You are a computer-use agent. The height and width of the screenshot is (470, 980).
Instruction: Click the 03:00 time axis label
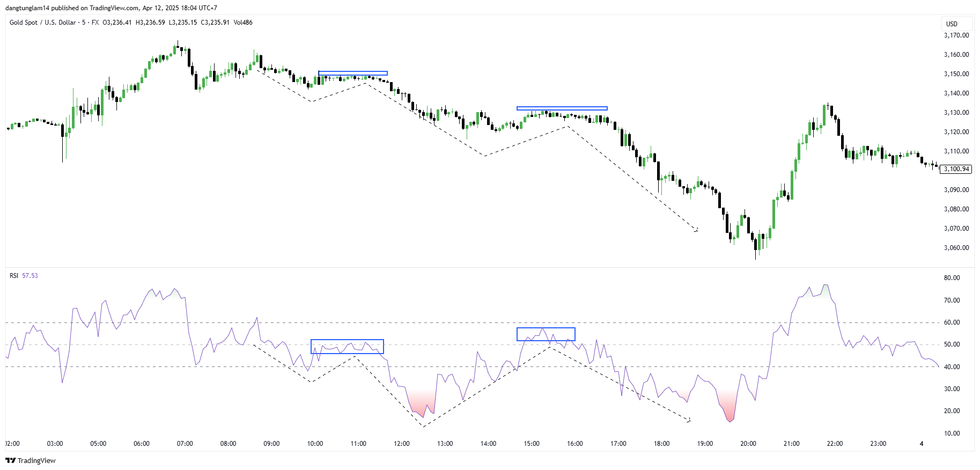point(55,444)
